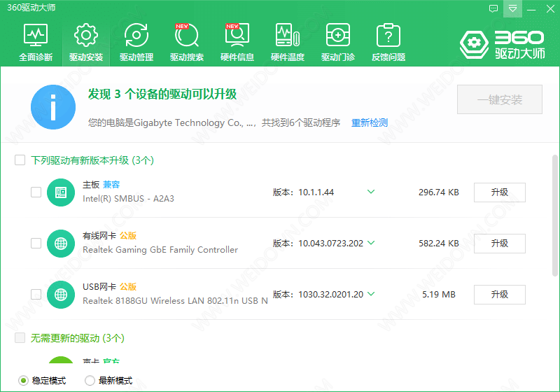The height and width of the screenshot is (392, 560).
Task: Expand version dropdown for 10.043.0723.202
Action: pos(371,243)
